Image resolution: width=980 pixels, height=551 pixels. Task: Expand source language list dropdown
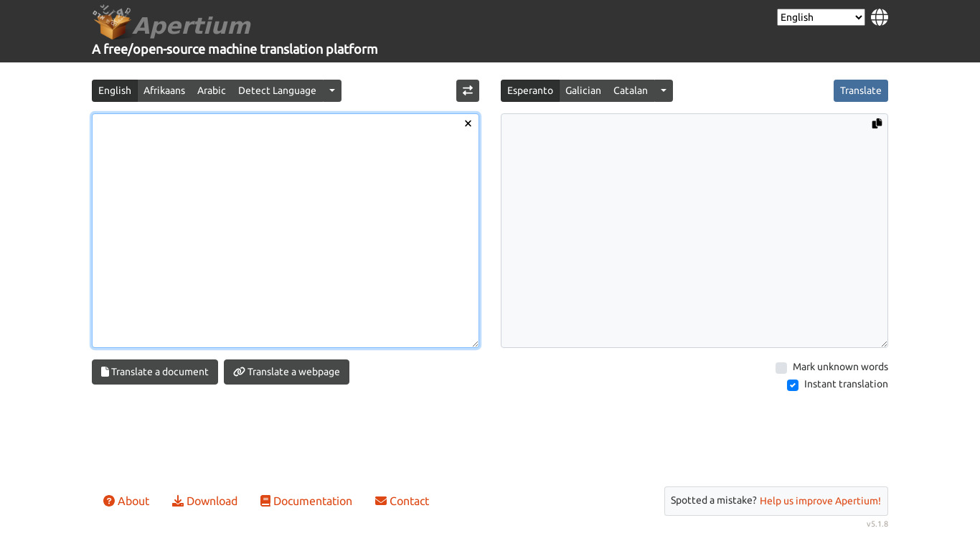click(332, 90)
